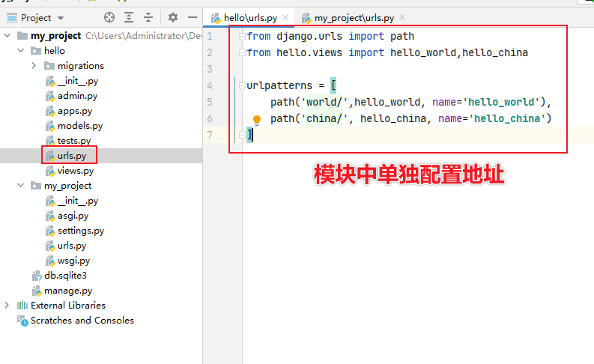Collapse the hello folder
Image resolution: width=594 pixels, height=364 pixels.
[x=21, y=50]
